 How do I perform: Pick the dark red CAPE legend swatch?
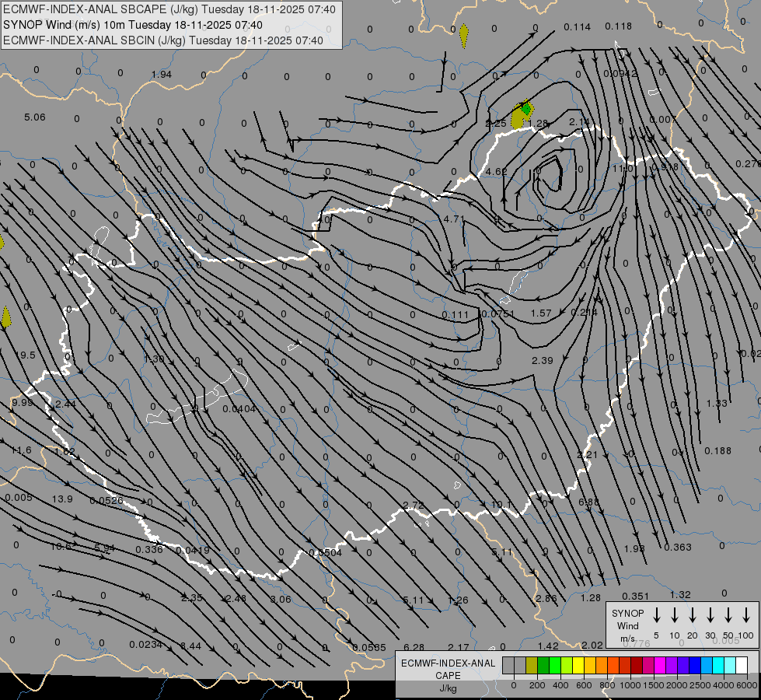pos(637,666)
